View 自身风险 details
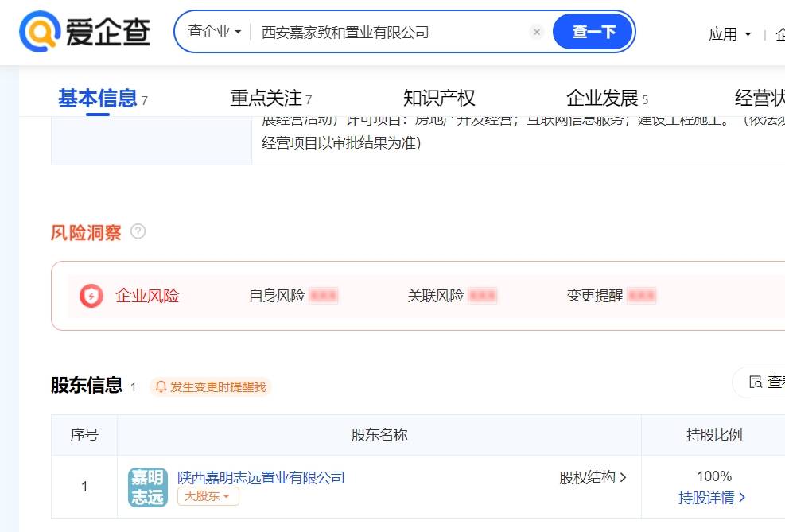 (x=293, y=296)
